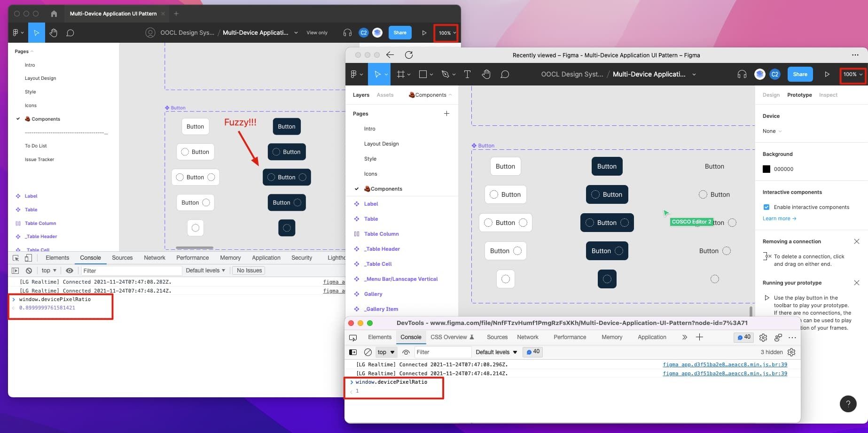
Task: Open the help question mark button
Action: (848, 403)
